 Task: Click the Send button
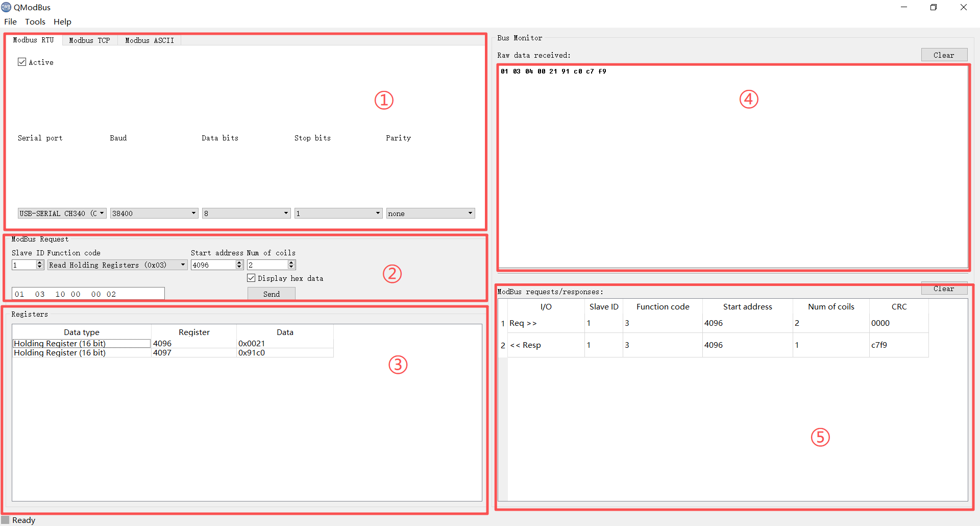[272, 294]
